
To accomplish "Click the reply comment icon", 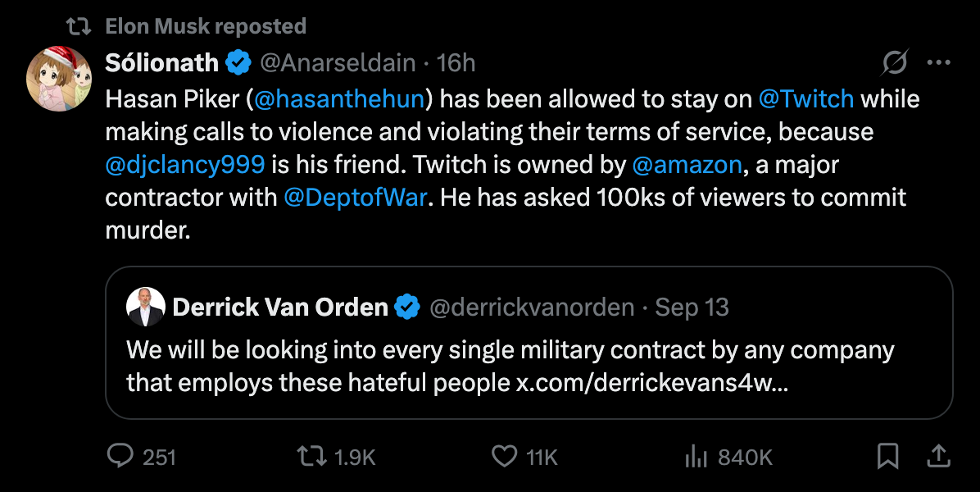I will pyautogui.click(x=120, y=456).
